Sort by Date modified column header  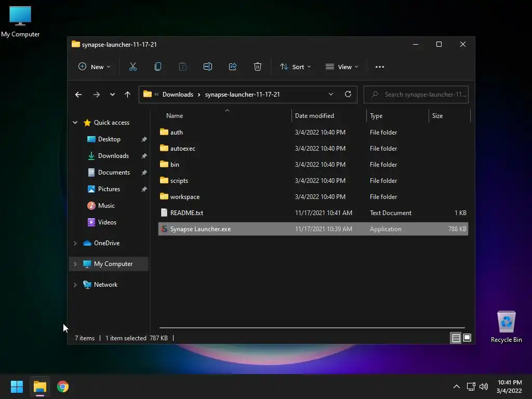pos(314,116)
